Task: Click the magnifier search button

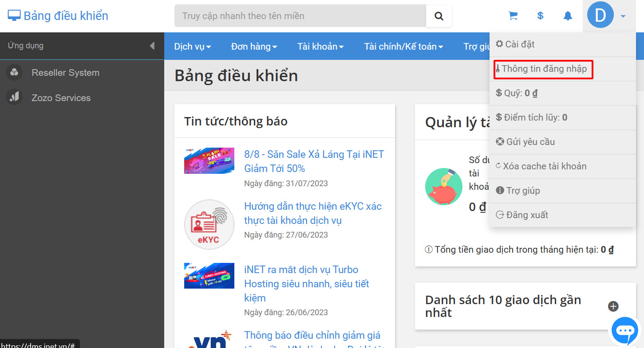Action: point(439,16)
